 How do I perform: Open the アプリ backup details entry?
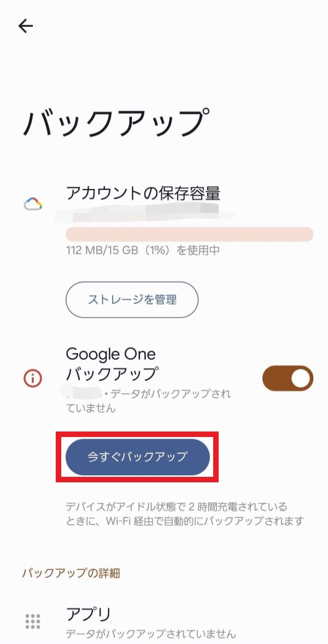pos(89,613)
